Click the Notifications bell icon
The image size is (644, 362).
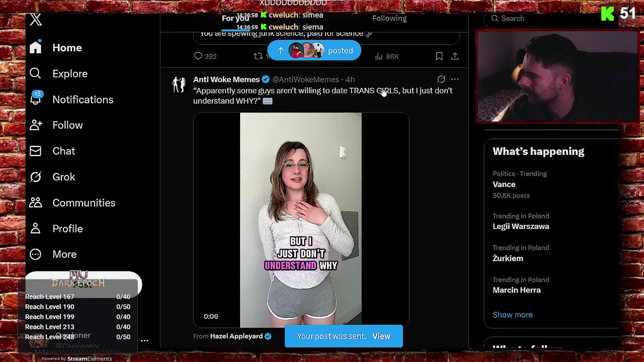(x=35, y=99)
